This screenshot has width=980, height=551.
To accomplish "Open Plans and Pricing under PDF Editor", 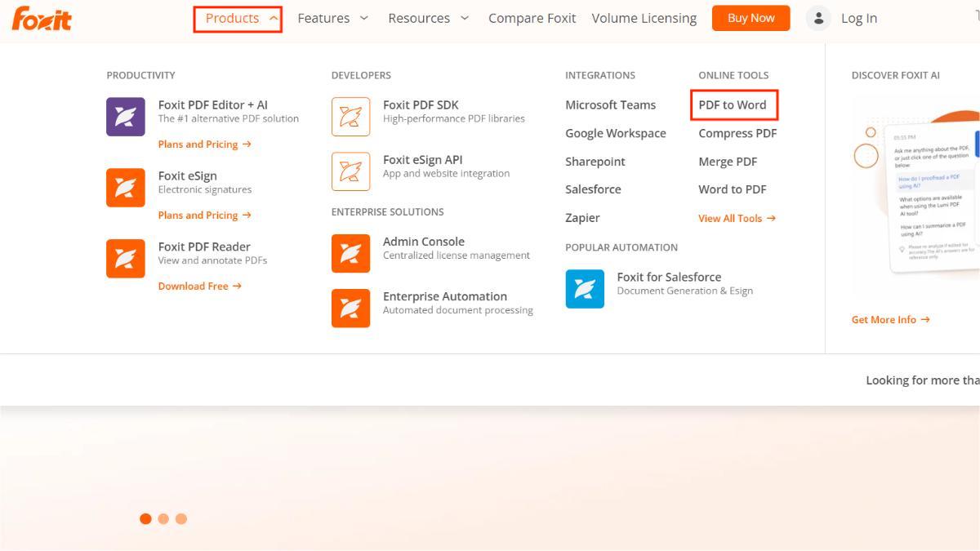I will click(205, 144).
